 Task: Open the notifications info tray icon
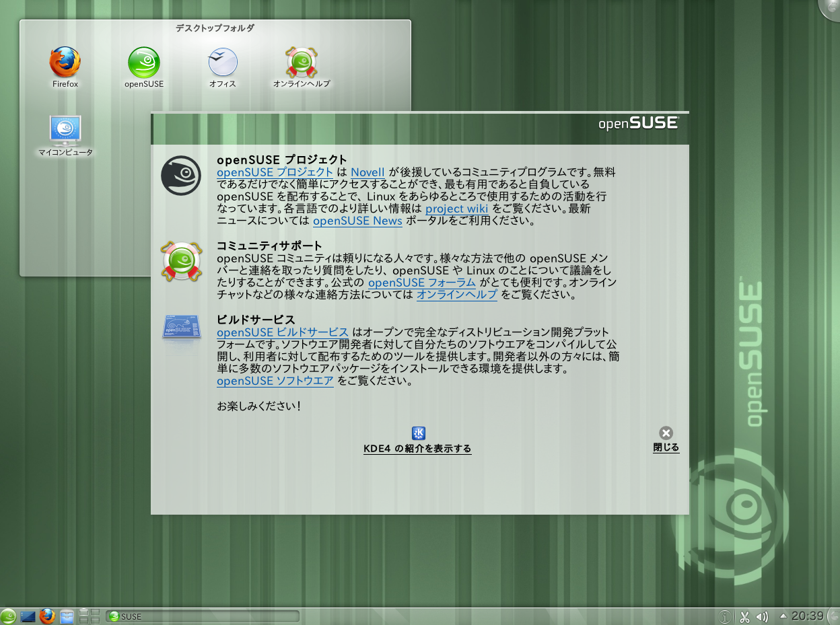pyautogui.click(x=726, y=616)
